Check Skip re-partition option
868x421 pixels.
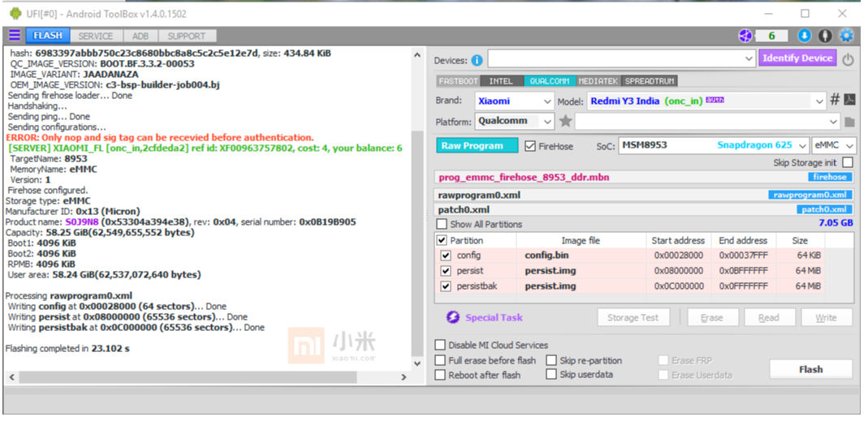pyautogui.click(x=551, y=360)
